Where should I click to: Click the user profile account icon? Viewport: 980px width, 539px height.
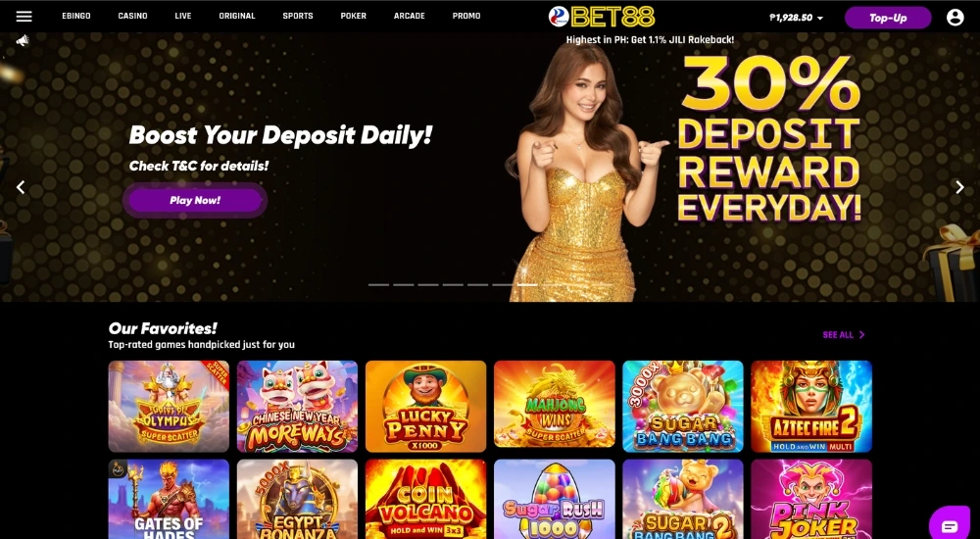click(955, 18)
